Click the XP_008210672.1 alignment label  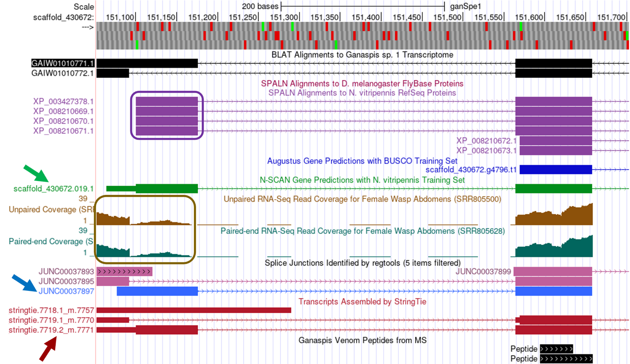click(487, 141)
